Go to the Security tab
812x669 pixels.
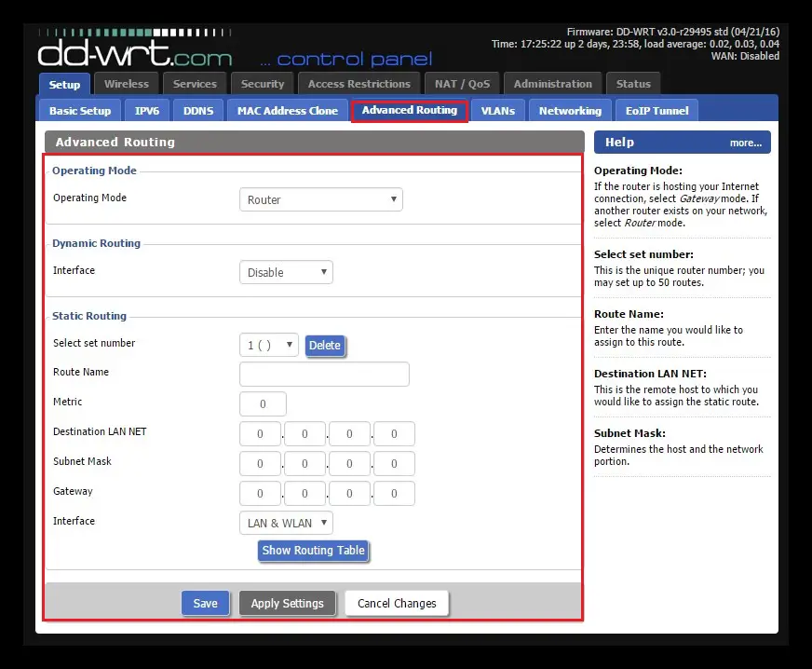[263, 84]
